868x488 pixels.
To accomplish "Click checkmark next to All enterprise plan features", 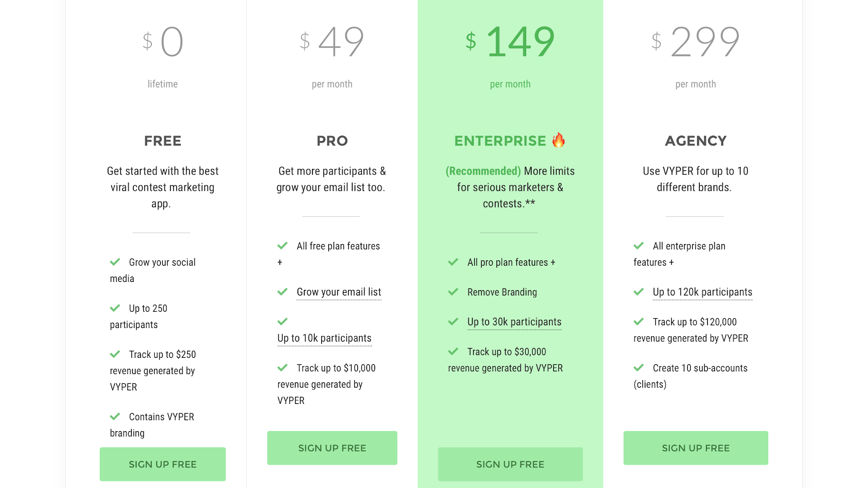I will [639, 246].
